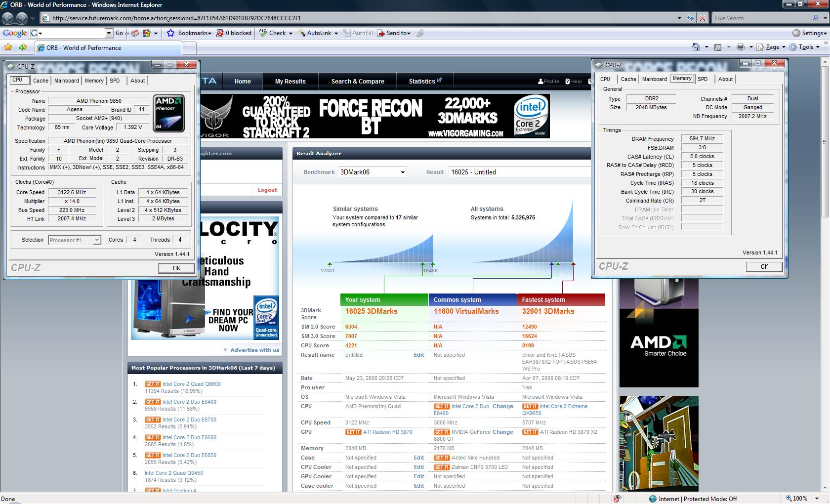Click Edit link for Result name
Viewport: 830px width, 504px height.
click(x=419, y=355)
